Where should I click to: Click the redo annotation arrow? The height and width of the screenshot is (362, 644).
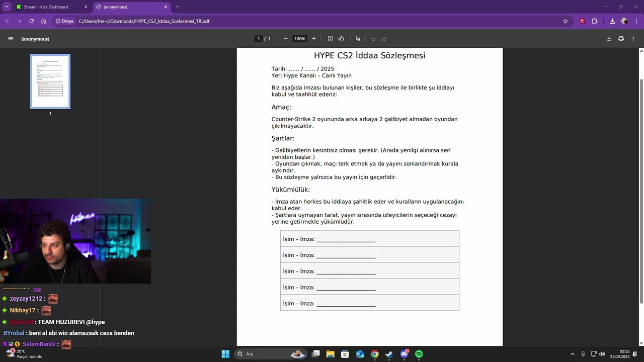(384, 39)
